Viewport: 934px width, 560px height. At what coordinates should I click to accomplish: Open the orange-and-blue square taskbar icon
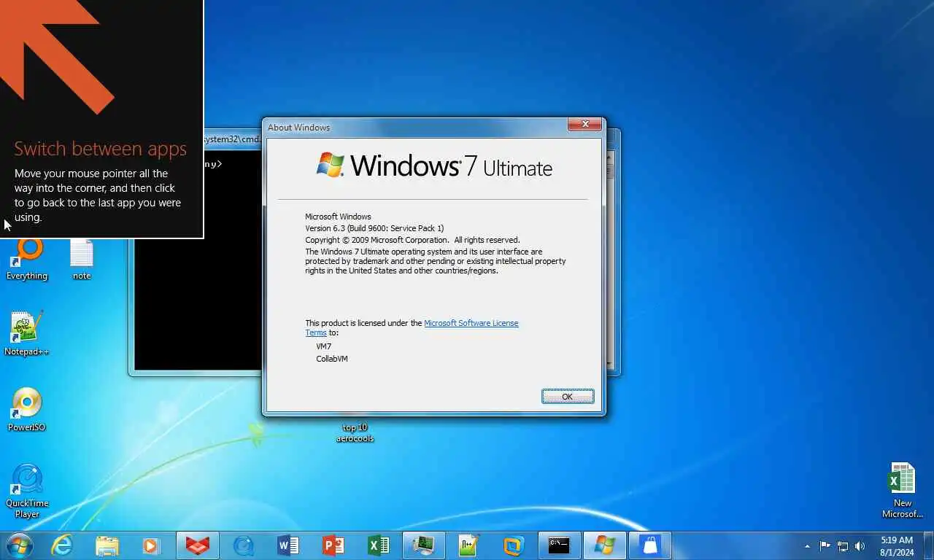click(514, 545)
